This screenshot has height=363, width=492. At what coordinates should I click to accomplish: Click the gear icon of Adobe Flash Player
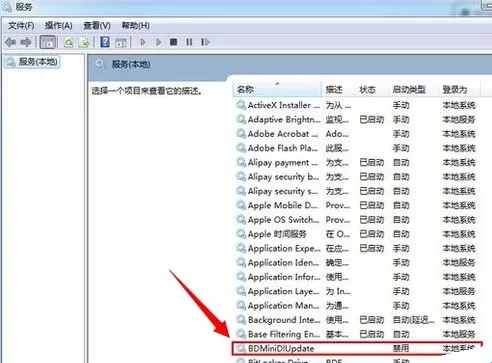[x=241, y=148]
